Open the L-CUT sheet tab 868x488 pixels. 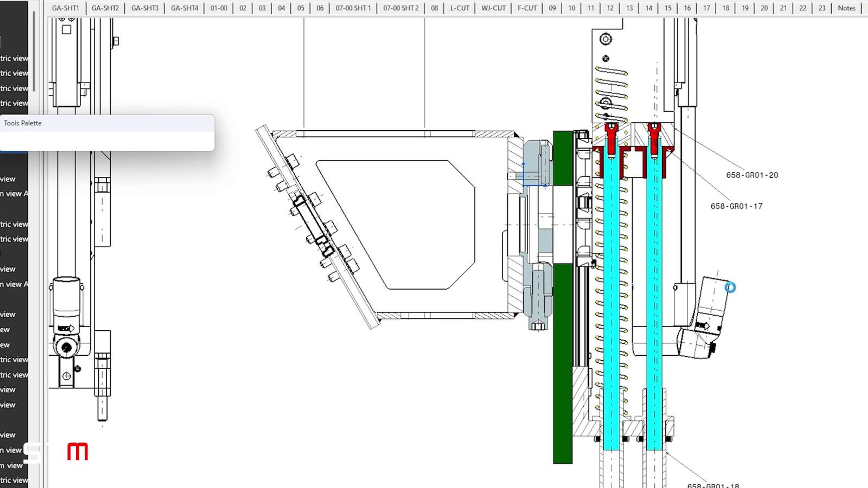(460, 8)
